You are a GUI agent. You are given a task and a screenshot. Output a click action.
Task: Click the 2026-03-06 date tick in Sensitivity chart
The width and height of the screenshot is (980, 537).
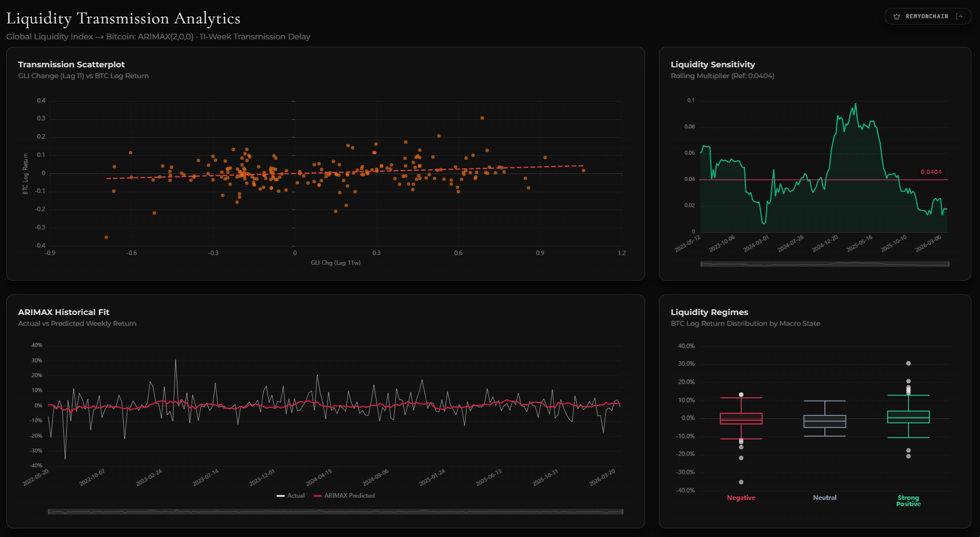(928, 243)
